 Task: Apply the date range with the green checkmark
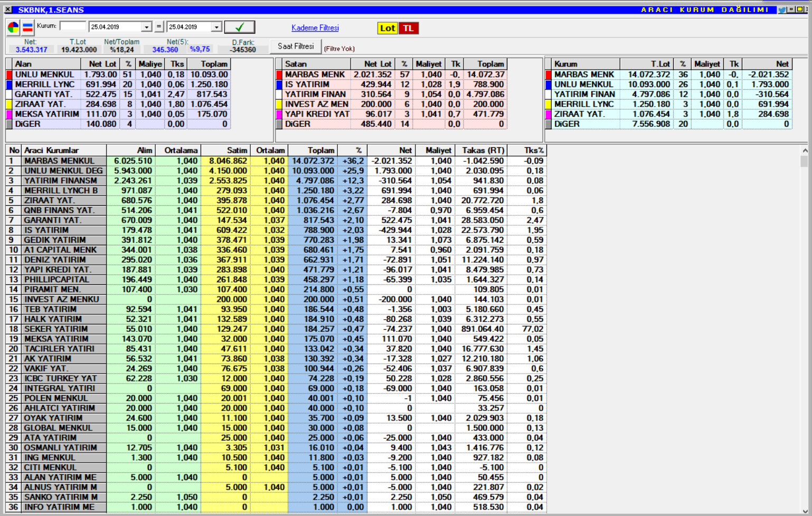[240, 27]
